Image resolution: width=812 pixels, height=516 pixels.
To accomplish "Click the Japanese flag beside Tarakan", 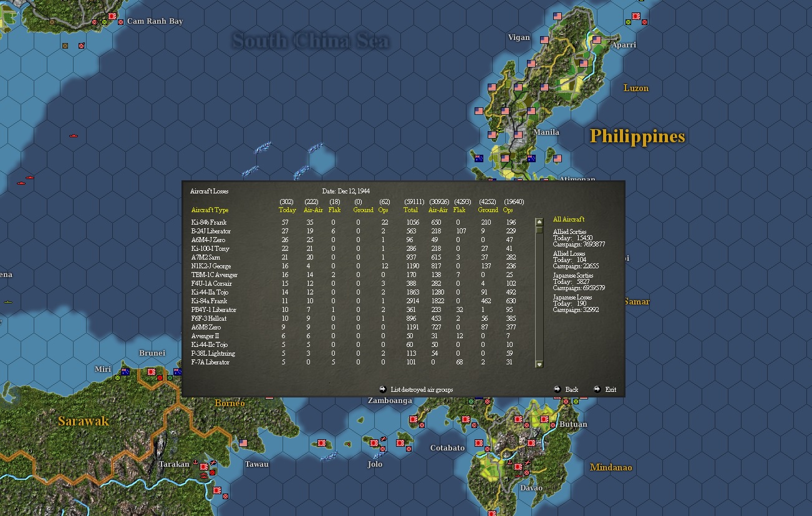I will (x=205, y=467).
